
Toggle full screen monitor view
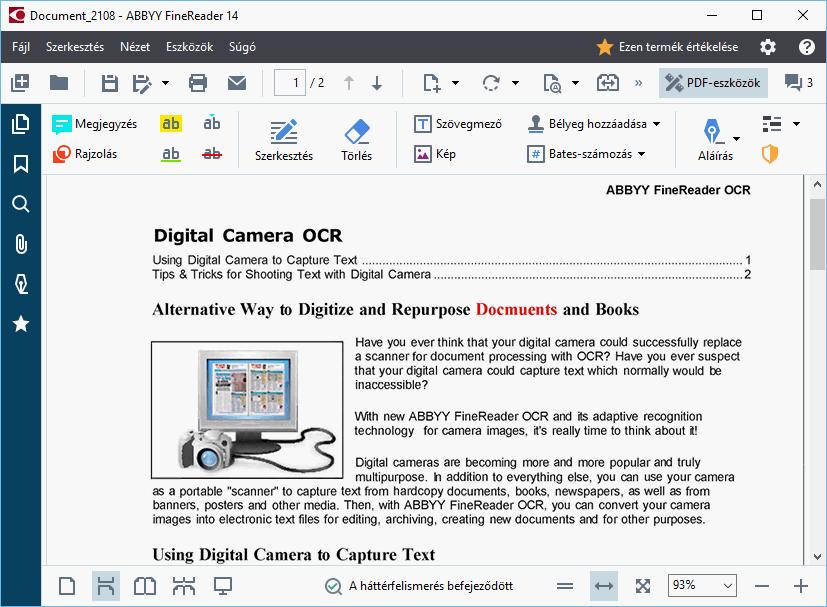click(x=223, y=586)
